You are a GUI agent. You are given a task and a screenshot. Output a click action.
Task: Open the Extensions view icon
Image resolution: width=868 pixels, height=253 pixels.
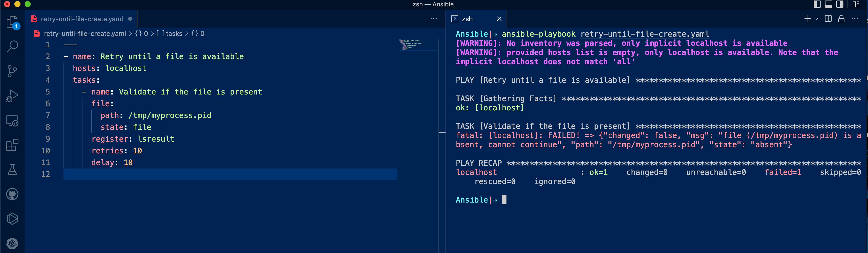pyautogui.click(x=12, y=145)
